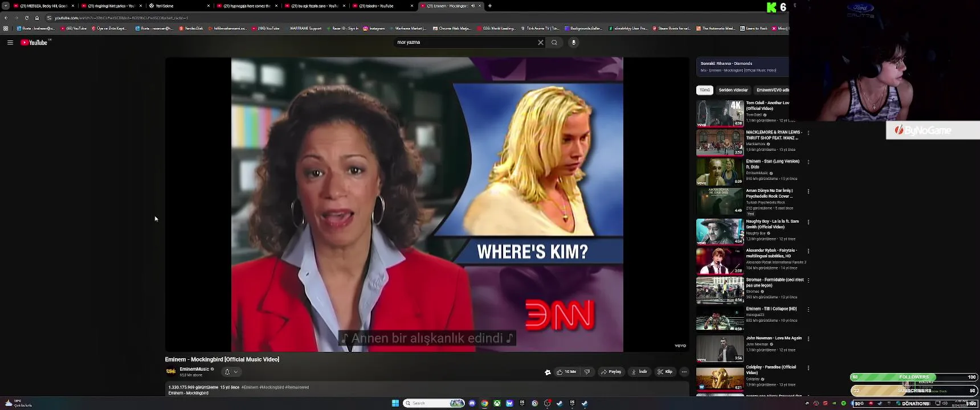This screenshot has width=980, height=410.
Task: Open a new browser tab with plus icon
Action: click(490, 6)
